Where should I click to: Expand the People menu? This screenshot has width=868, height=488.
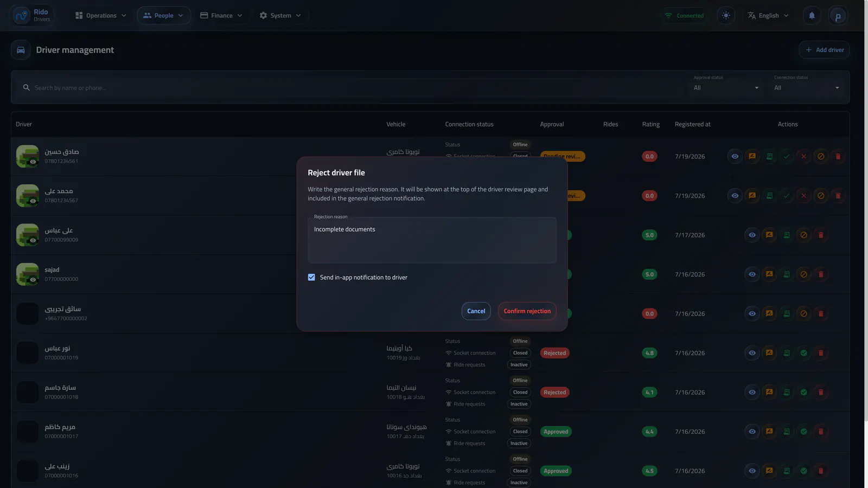pyautogui.click(x=163, y=16)
